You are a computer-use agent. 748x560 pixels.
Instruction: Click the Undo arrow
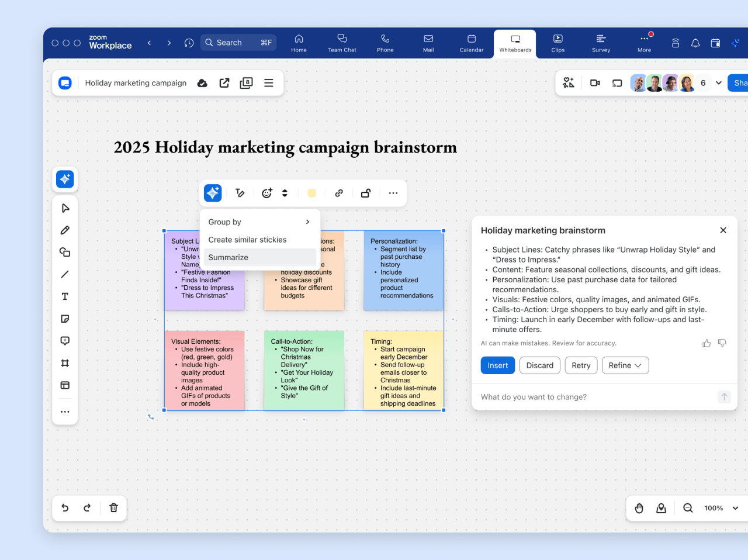pyautogui.click(x=65, y=508)
